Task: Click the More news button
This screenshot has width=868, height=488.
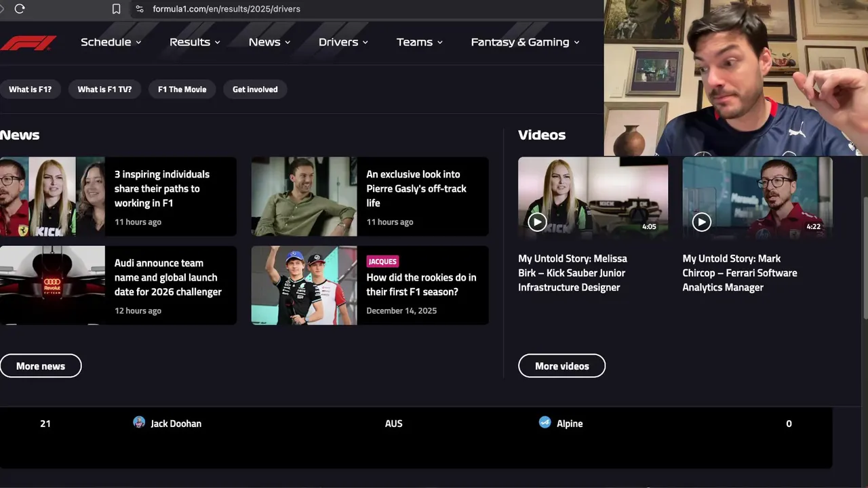Action: click(41, 366)
